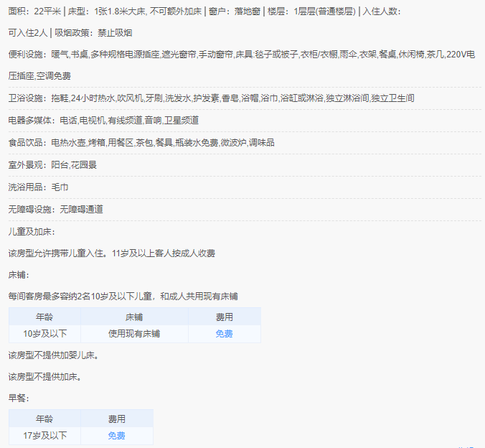Click the 该房型不提供加婴儿床。 line
Viewport: 485px width, 448px height.
(54, 355)
